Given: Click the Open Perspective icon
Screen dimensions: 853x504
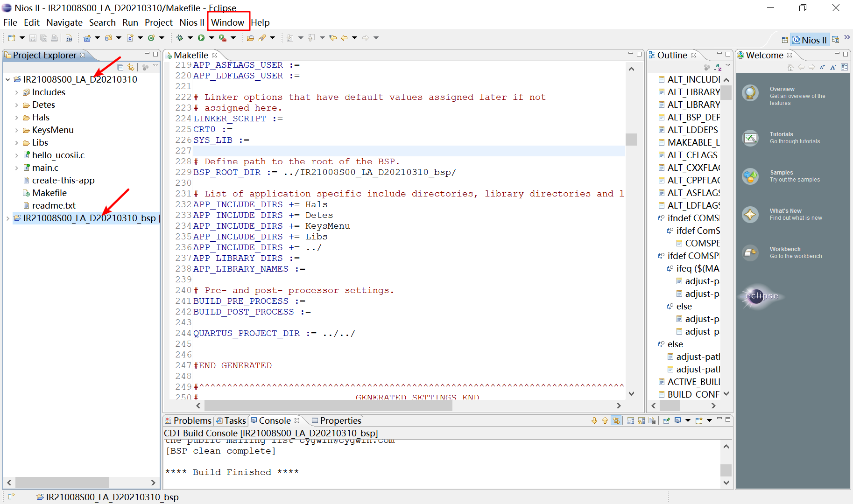Looking at the screenshot, I should pos(785,40).
